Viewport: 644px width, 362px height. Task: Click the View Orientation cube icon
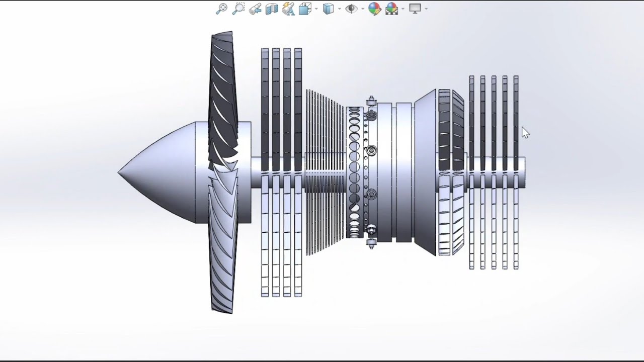305,9
